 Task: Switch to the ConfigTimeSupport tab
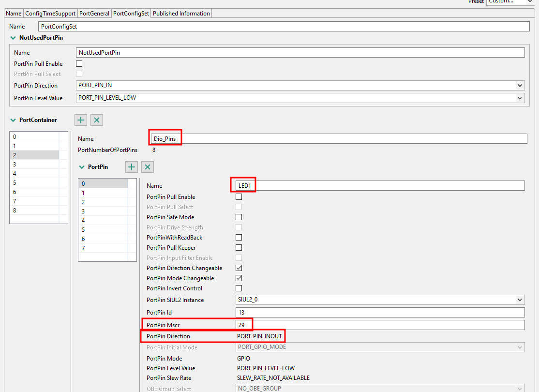point(50,14)
